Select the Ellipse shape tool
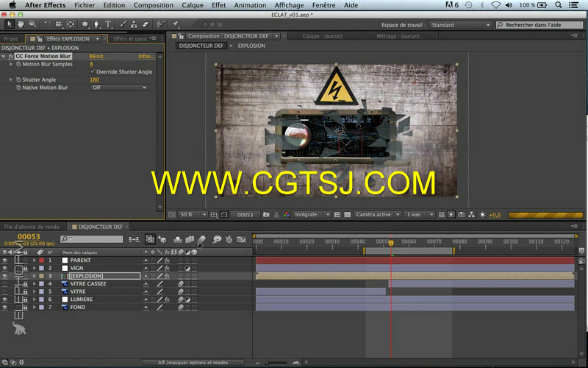Viewport: 588px width, 368px height. coord(85,24)
